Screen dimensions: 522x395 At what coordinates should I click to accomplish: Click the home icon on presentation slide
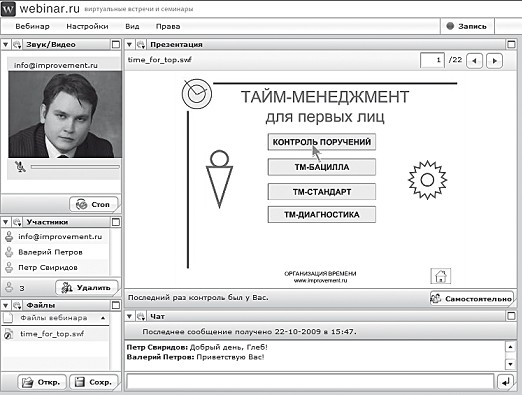click(440, 276)
